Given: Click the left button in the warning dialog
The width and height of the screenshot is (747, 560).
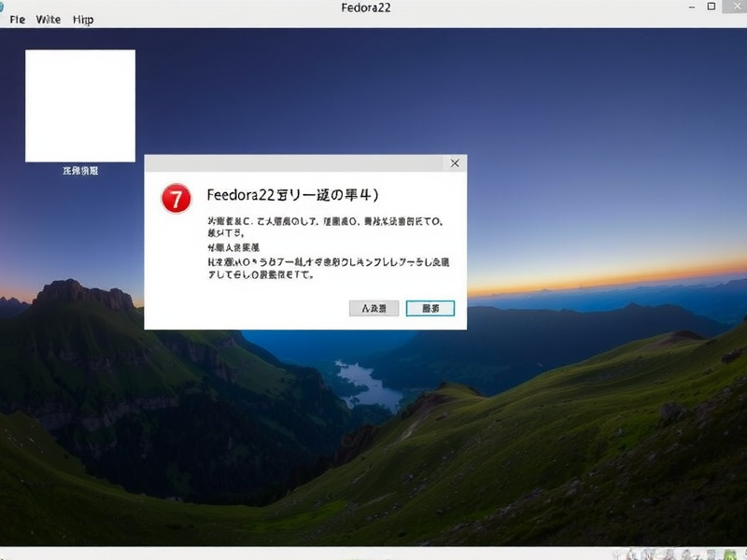Looking at the screenshot, I should click(x=373, y=308).
